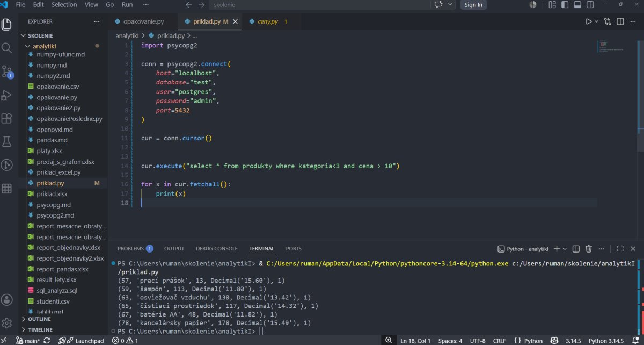Toggle the primary side bar
Image resolution: width=644 pixels, height=345 pixels.
coord(565,5)
